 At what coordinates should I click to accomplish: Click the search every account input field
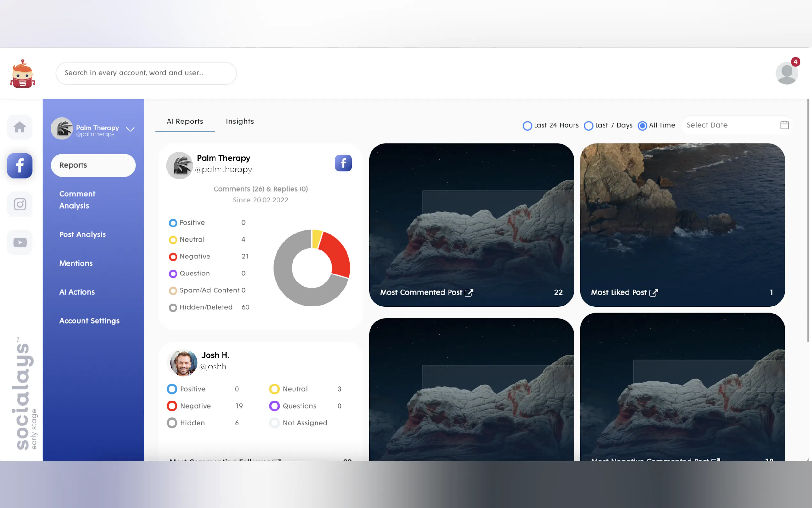click(146, 73)
